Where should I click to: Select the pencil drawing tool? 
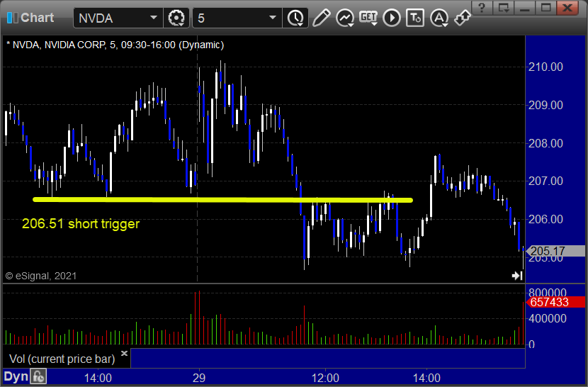[x=322, y=18]
